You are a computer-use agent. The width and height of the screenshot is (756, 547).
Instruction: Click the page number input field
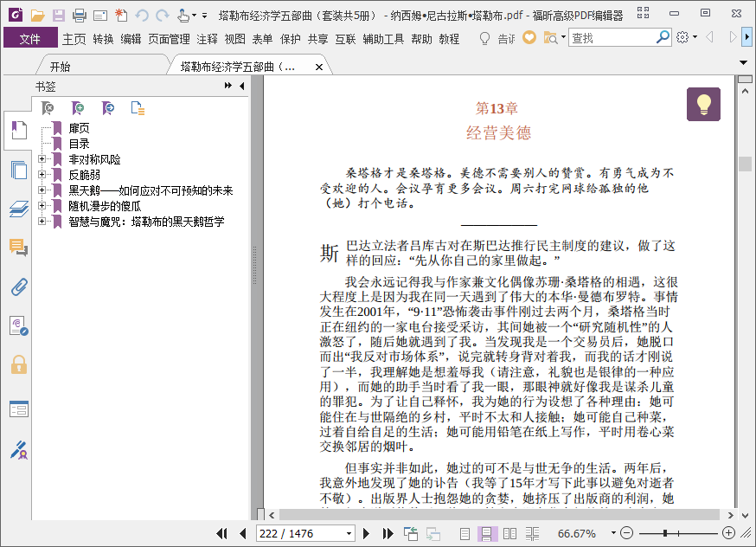click(x=300, y=533)
